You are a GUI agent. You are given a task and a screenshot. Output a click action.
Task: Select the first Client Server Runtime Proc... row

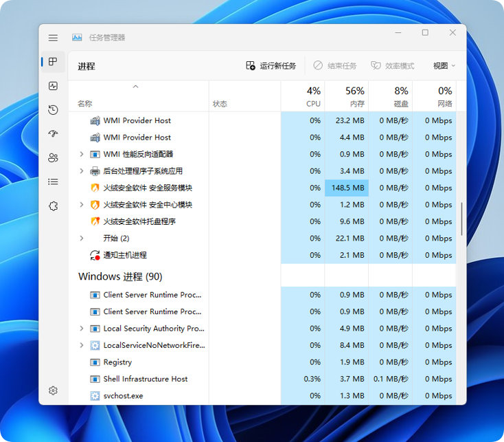(262, 295)
